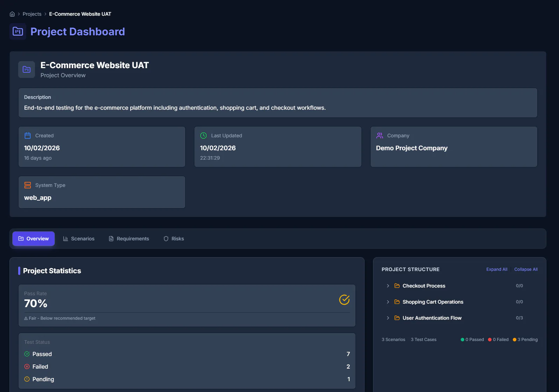Viewport: 559px width, 392px height.
Task: Click the Collapse All link
Action: coord(526,269)
